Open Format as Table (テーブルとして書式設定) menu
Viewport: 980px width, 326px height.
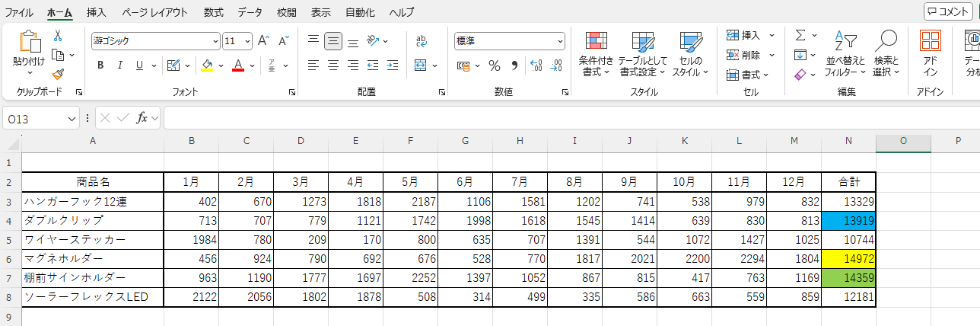(642, 53)
